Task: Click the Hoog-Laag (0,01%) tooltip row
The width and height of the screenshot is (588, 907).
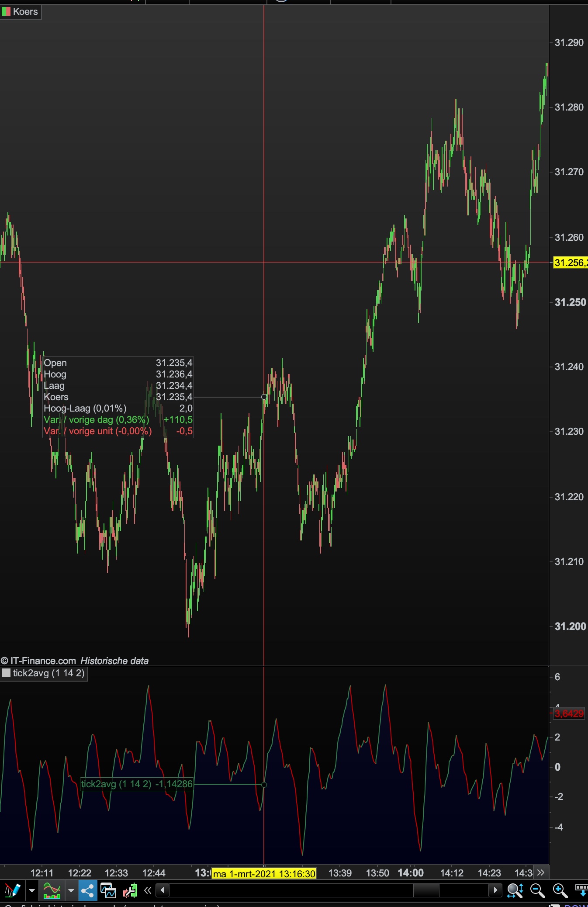Action: pos(118,408)
